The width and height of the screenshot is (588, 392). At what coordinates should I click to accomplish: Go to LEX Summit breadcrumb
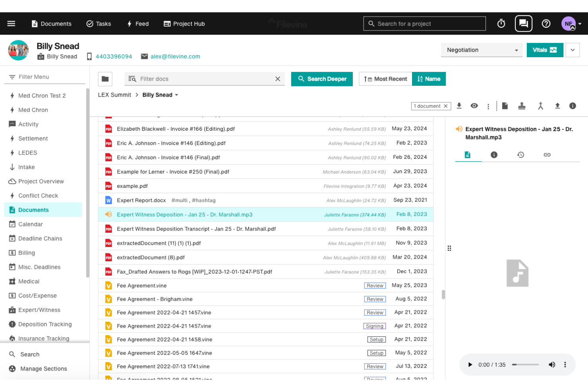(114, 95)
